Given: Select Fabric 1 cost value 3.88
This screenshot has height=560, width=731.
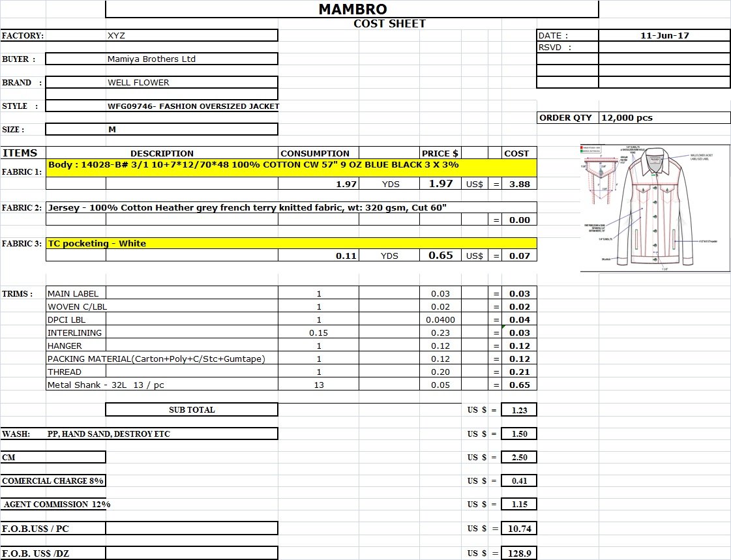Looking at the screenshot, I should 519,184.
